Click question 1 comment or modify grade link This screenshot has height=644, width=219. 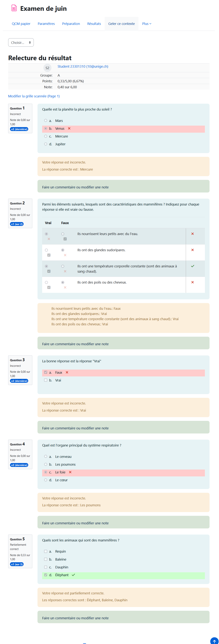point(75,187)
